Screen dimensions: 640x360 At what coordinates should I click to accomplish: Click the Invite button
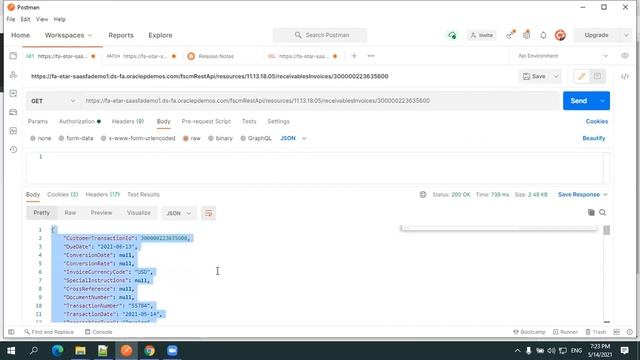click(x=482, y=36)
